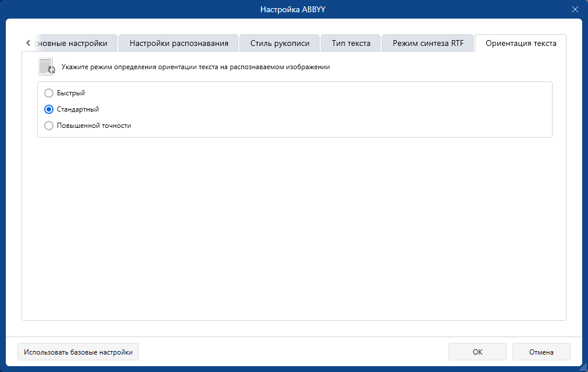Click the page orientation icon
The height and width of the screenshot is (372, 588).
[46, 67]
